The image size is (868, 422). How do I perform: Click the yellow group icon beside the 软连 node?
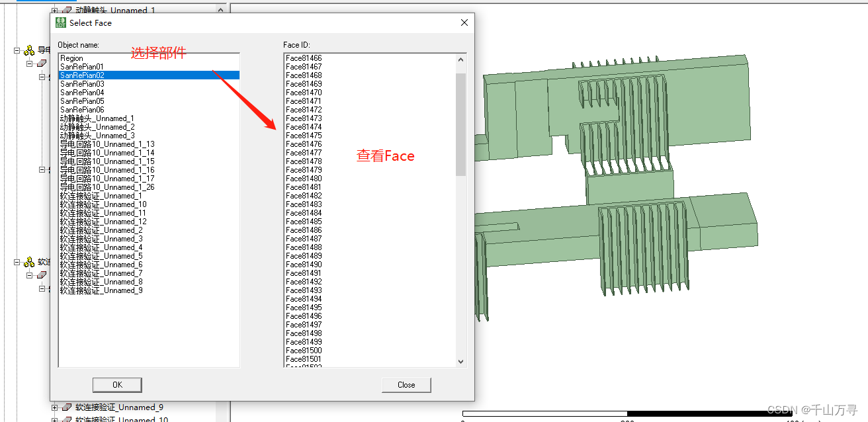pyautogui.click(x=29, y=261)
